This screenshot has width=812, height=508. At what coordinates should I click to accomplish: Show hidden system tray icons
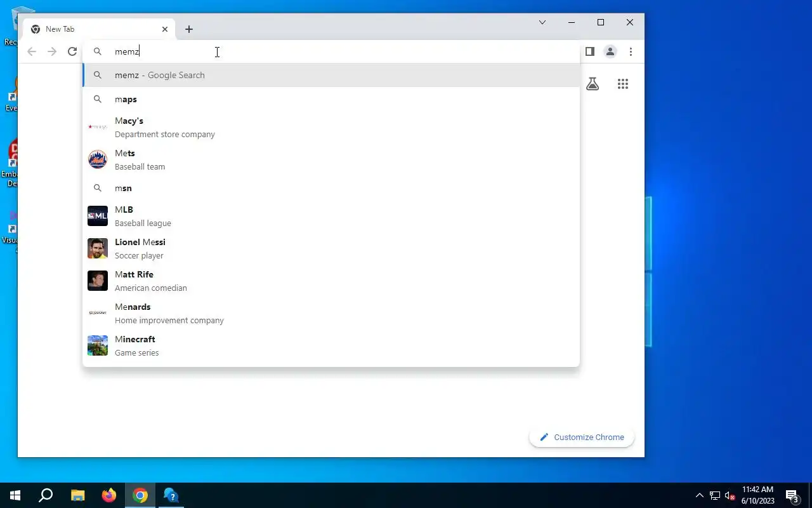pyautogui.click(x=700, y=495)
